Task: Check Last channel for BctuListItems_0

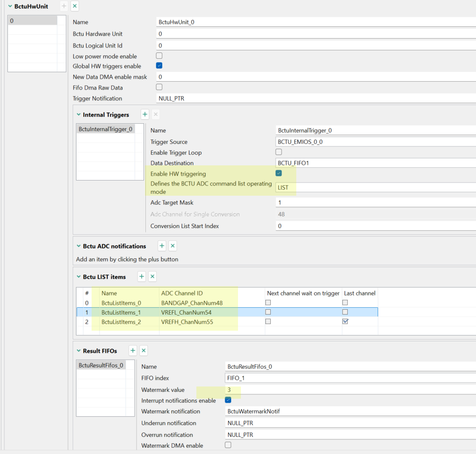Action: (345, 303)
